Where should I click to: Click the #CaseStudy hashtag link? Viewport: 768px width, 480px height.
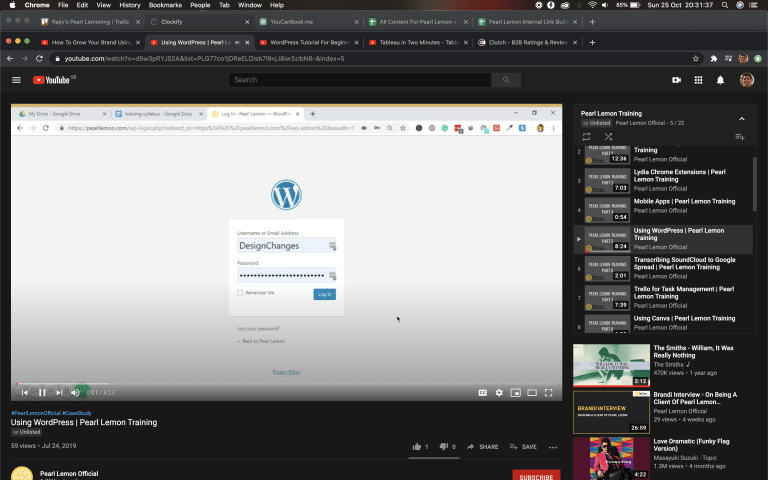pyautogui.click(x=77, y=413)
